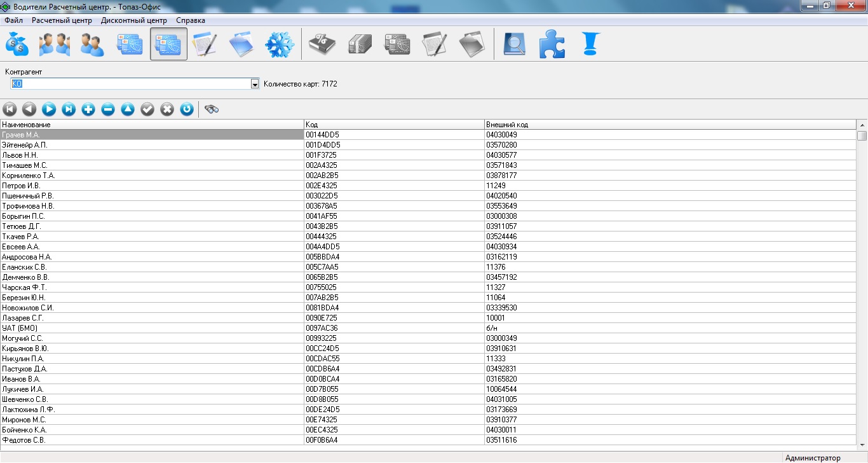Click the blue up-triangle edit button
This screenshot has height=463, width=868.
[x=128, y=109]
